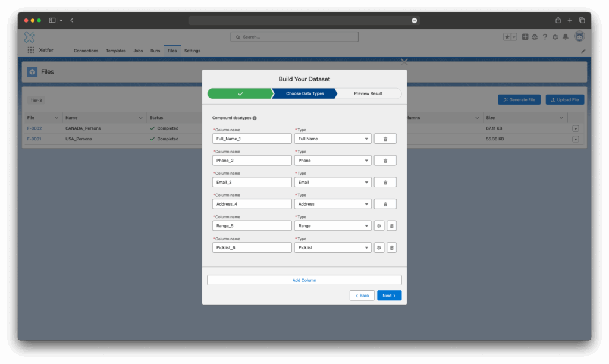The image size is (609, 364).
Task: Click the Phone_2 column name field
Action: coord(252,161)
